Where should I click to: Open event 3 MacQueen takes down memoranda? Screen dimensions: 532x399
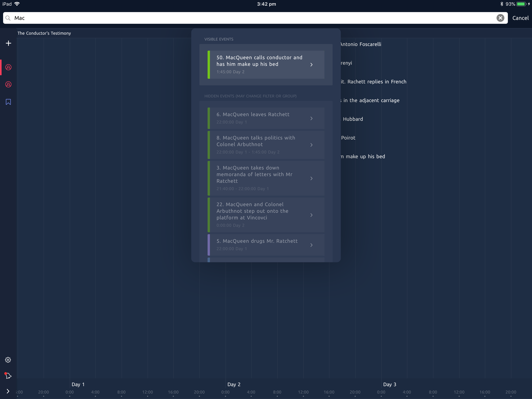[x=266, y=178]
